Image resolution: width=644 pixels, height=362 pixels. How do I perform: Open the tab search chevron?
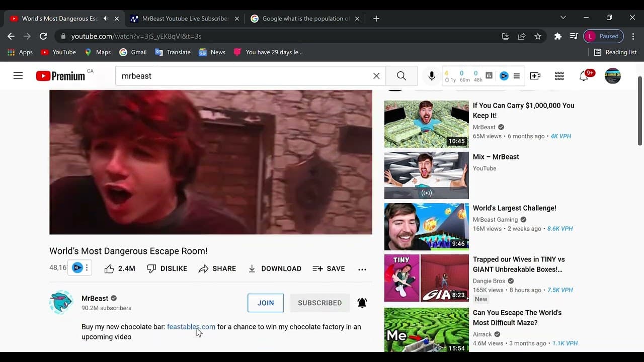563,18
